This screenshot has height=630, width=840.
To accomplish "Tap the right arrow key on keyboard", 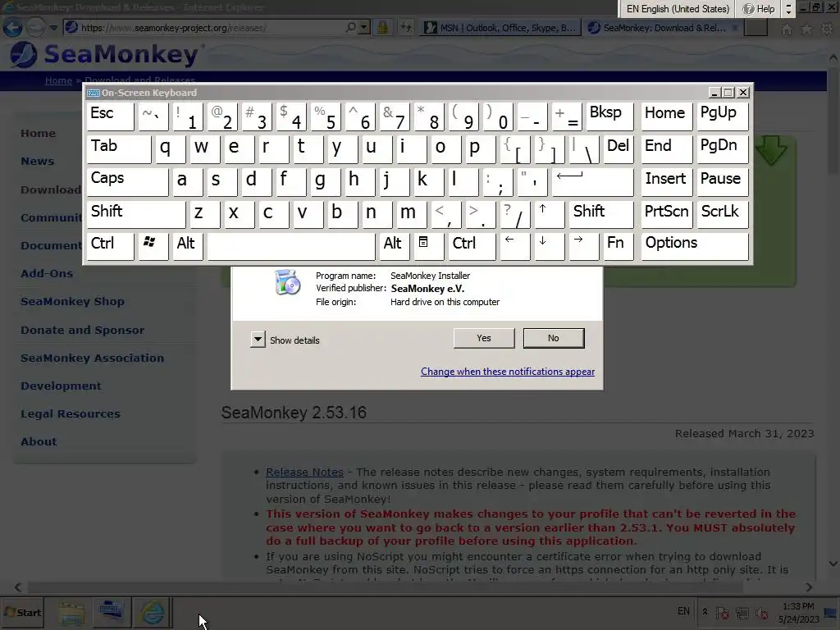I will (x=583, y=246).
